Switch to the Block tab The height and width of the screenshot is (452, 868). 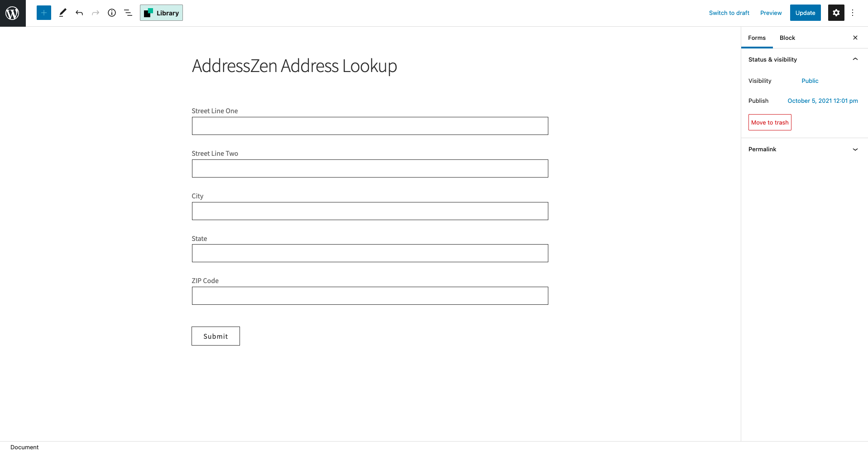(x=787, y=38)
